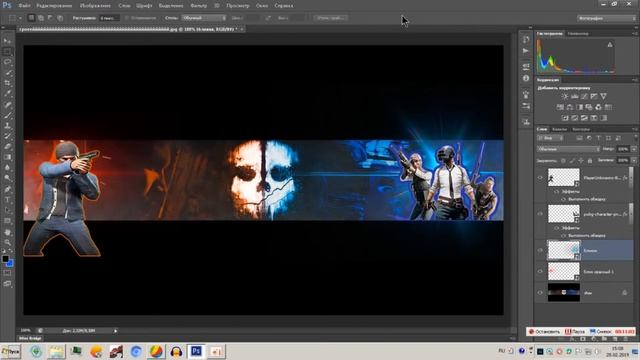Select the Healing Brush tool
Viewport: 640px width, 360px height.
click(x=7, y=105)
